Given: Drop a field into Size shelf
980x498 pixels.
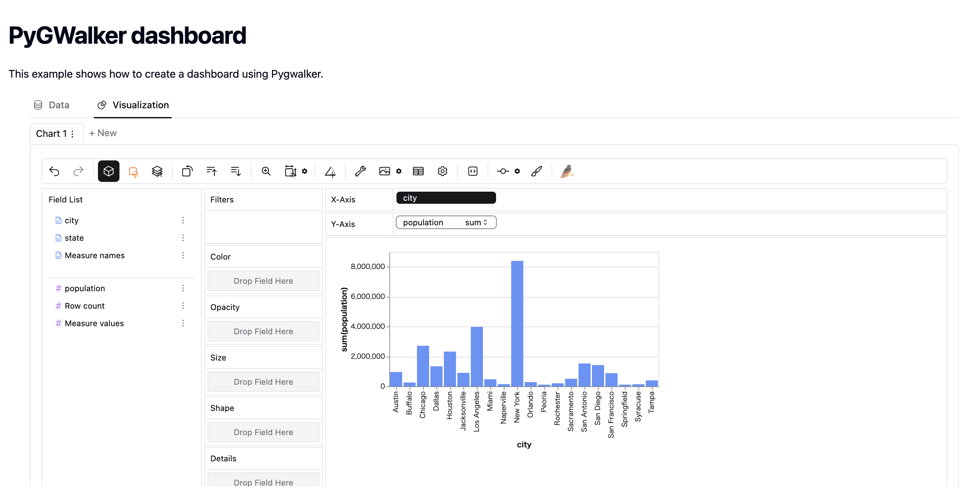Looking at the screenshot, I should pos(263,382).
